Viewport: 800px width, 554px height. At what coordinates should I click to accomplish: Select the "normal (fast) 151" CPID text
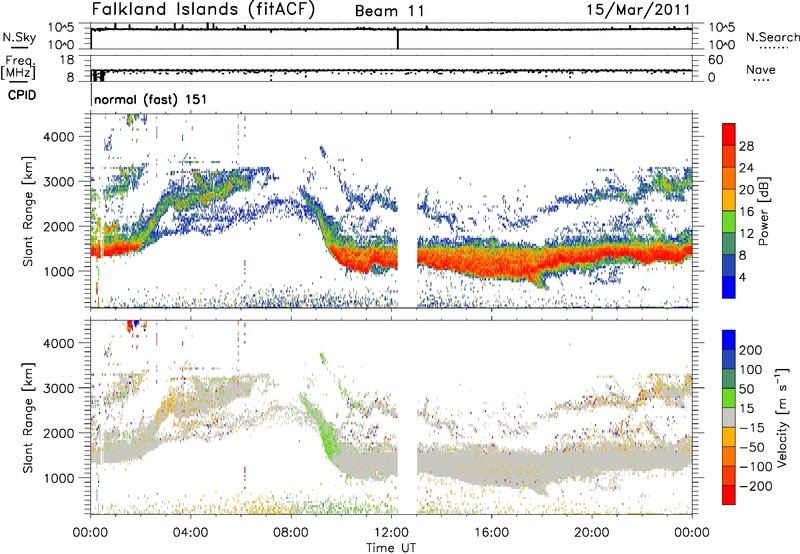[151, 99]
